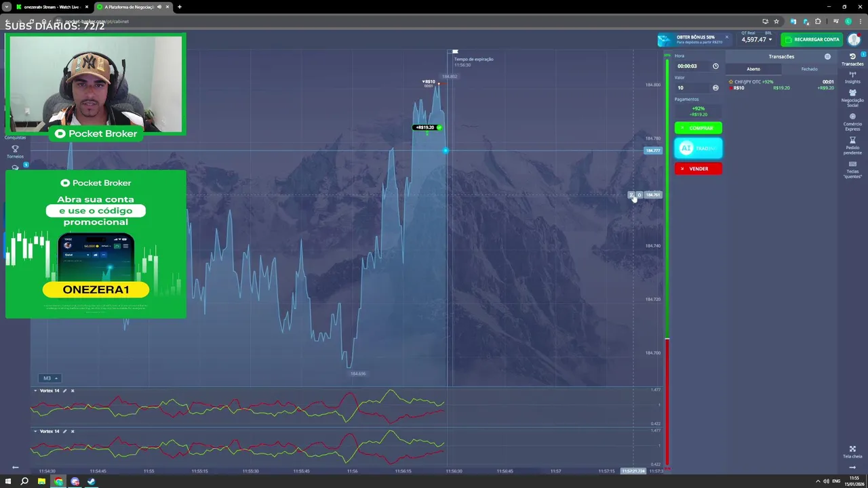This screenshot has width=868, height=488.
Task: Open the tab search dropdown in browser
Action: [x=7, y=7]
